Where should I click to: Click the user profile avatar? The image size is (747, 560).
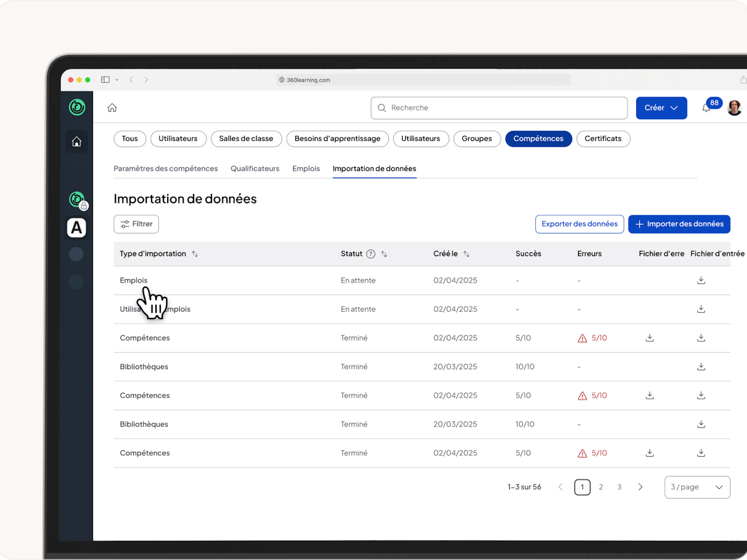pyautogui.click(x=734, y=108)
